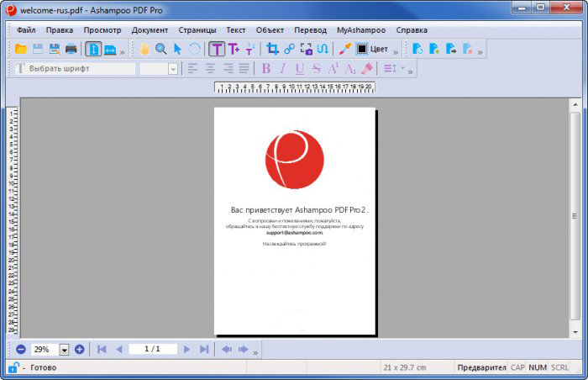588x380 pixels.
Task: Click the black Цвет color swatch
Action: tap(362, 50)
